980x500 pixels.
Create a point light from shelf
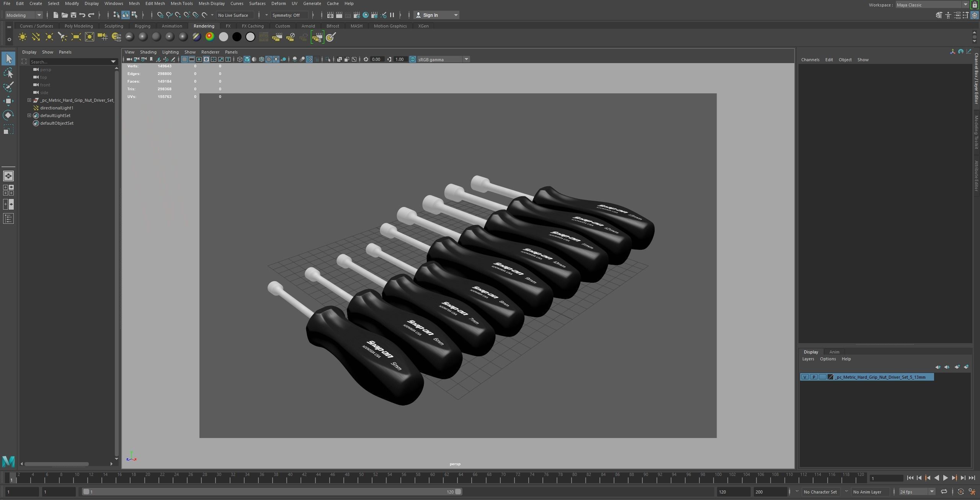49,37
